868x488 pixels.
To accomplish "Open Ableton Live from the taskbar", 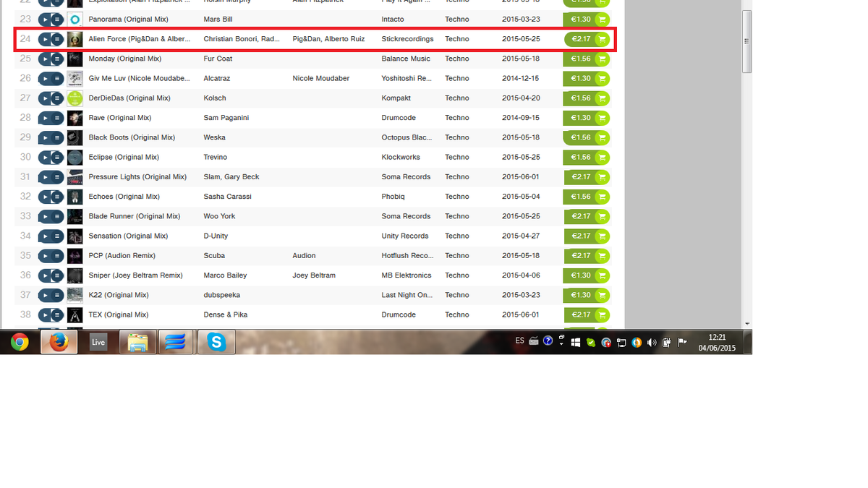I will [x=98, y=342].
